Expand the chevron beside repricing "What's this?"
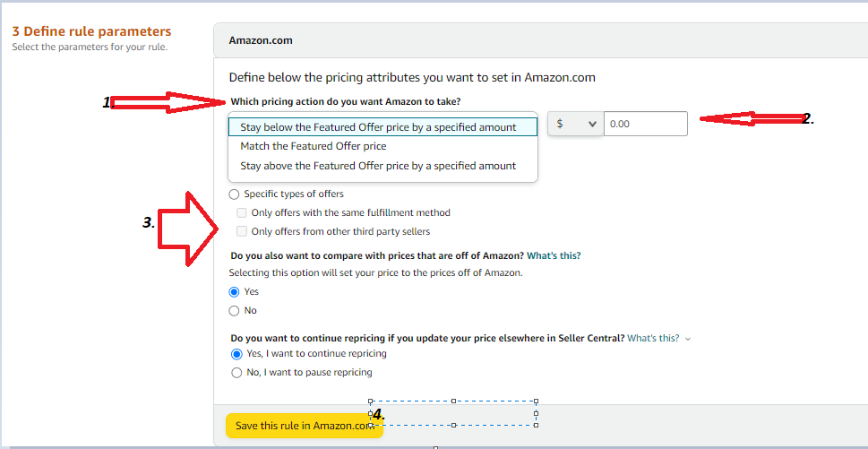Screen dimensions: 868x449 [x=687, y=339]
